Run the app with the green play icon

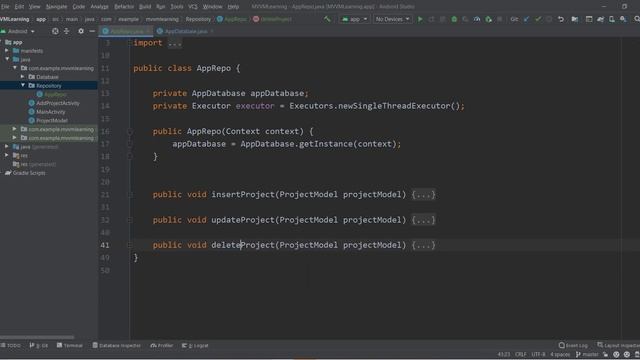pyautogui.click(x=420, y=19)
